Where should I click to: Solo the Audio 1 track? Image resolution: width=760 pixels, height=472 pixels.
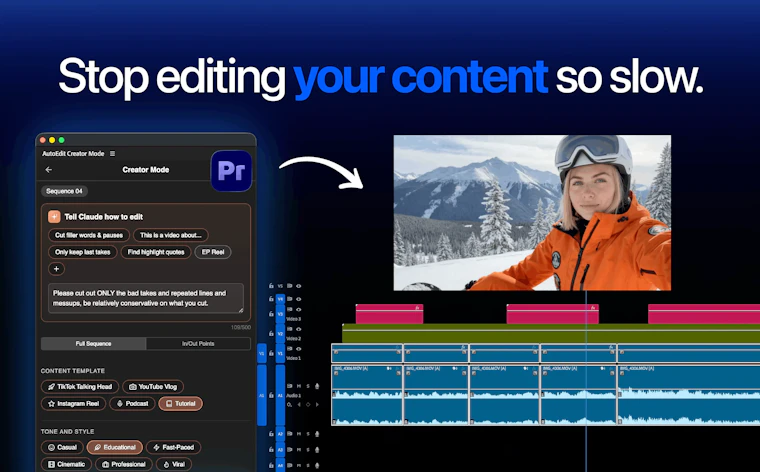point(308,386)
